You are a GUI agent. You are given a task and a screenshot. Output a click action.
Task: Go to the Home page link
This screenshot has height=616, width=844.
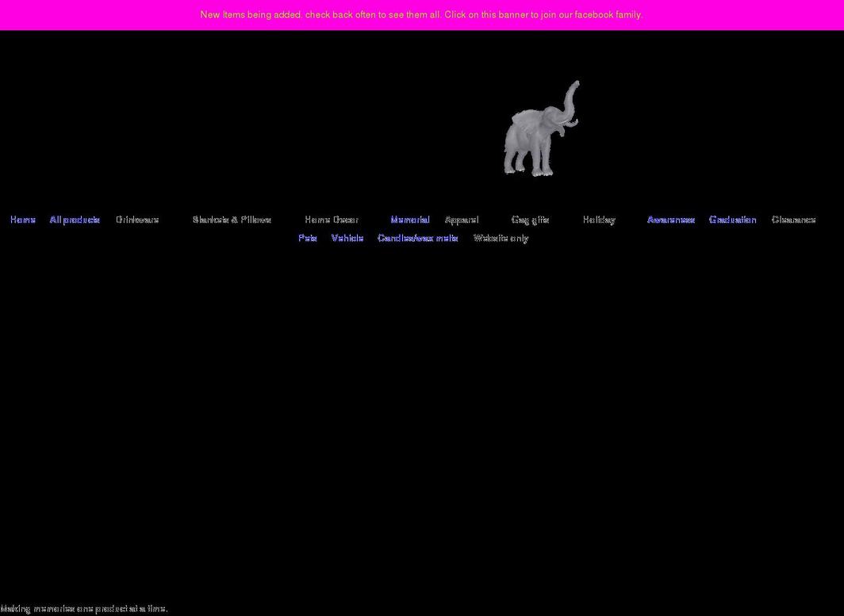point(22,220)
